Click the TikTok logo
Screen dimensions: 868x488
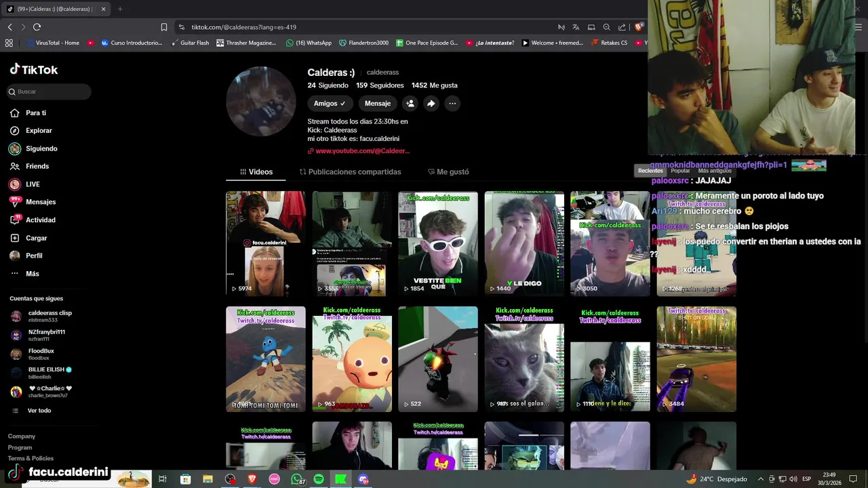coord(34,69)
